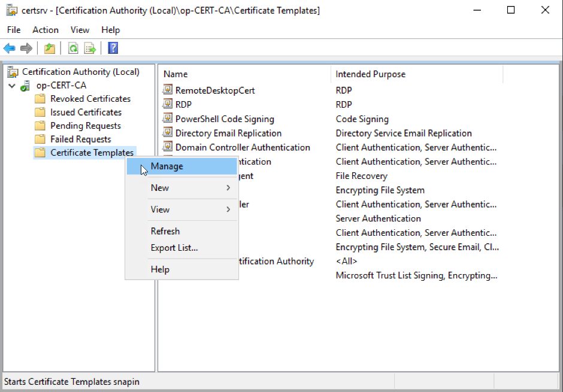Click the status bar text 'Starts Certificate Templates snapin'
The height and width of the screenshot is (392, 563).
[72, 382]
